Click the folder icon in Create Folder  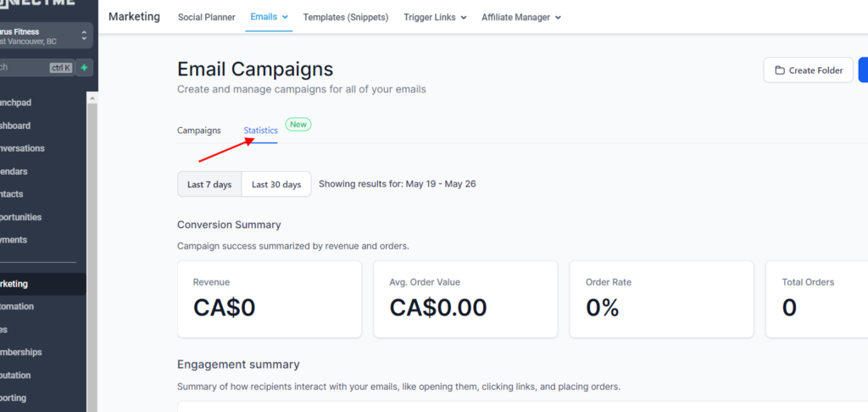(x=780, y=70)
